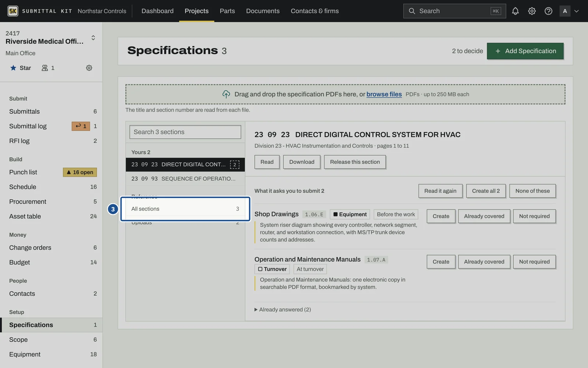Screen dimensions: 588x368
Task: Switch to the Dashboard tab
Action: [157, 11]
